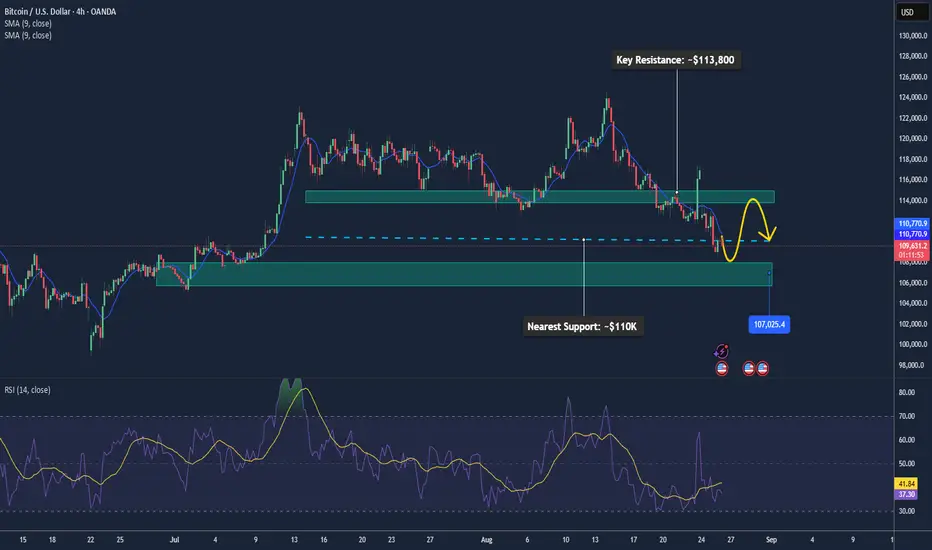Click the 100,000.0 price axis label
The height and width of the screenshot is (550, 932).
[912, 344]
